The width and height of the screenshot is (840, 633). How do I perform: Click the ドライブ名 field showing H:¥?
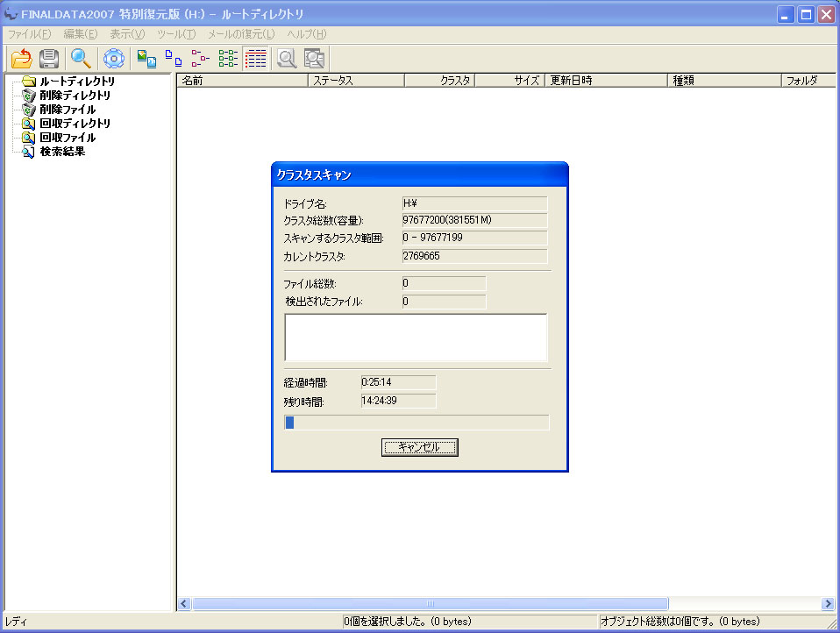pyautogui.click(x=474, y=203)
